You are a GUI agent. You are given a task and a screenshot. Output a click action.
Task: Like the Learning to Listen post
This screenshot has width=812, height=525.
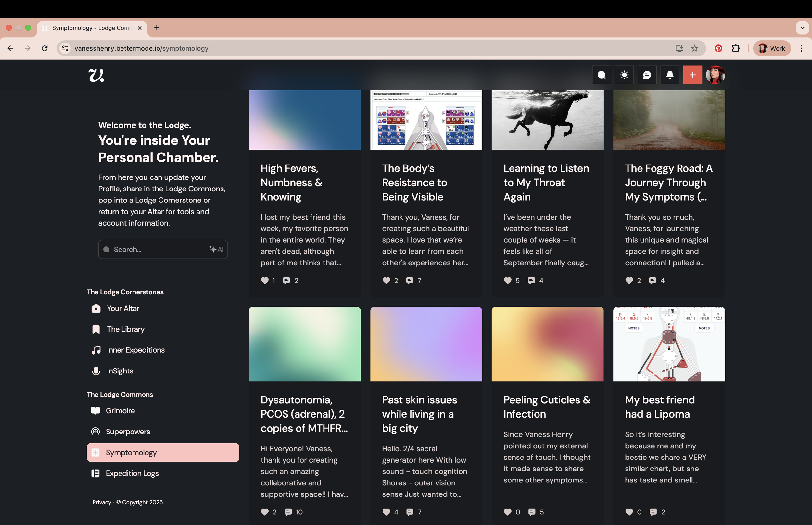[508, 281]
